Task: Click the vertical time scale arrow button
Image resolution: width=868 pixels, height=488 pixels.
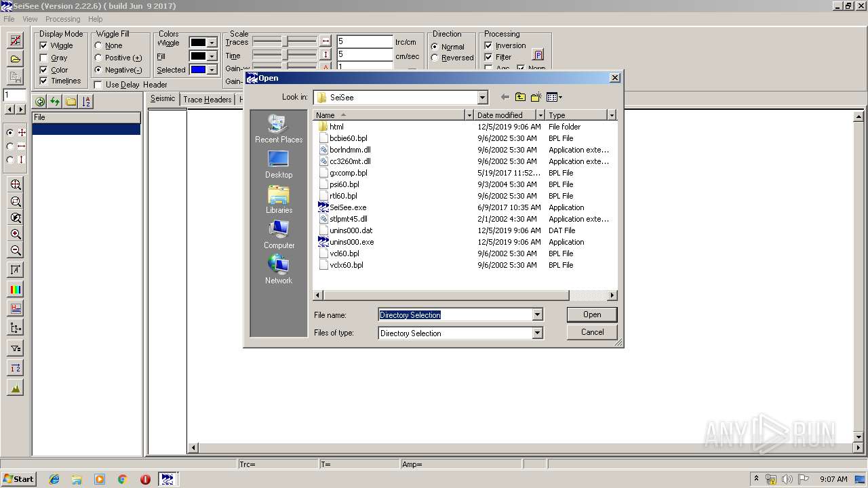Action: coord(325,55)
